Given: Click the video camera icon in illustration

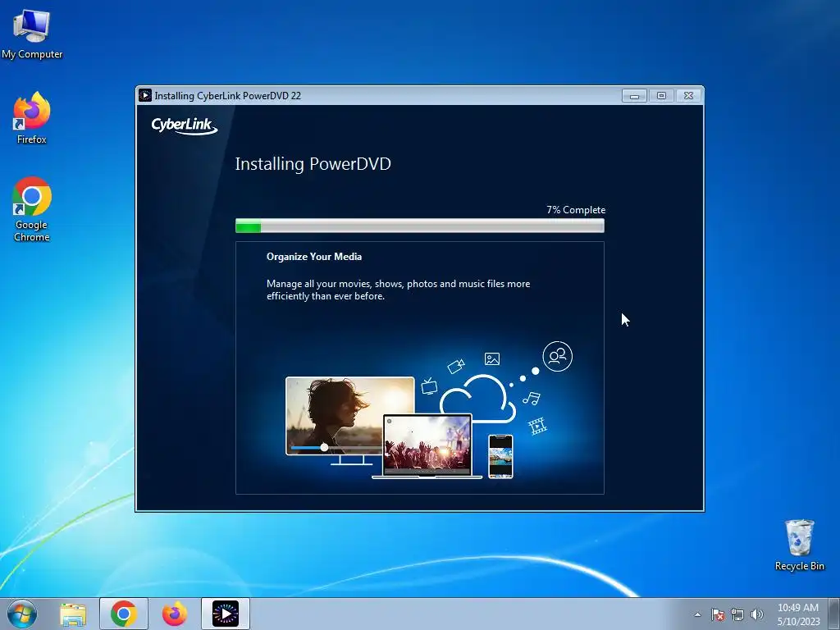Looking at the screenshot, I should coord(456,367).
